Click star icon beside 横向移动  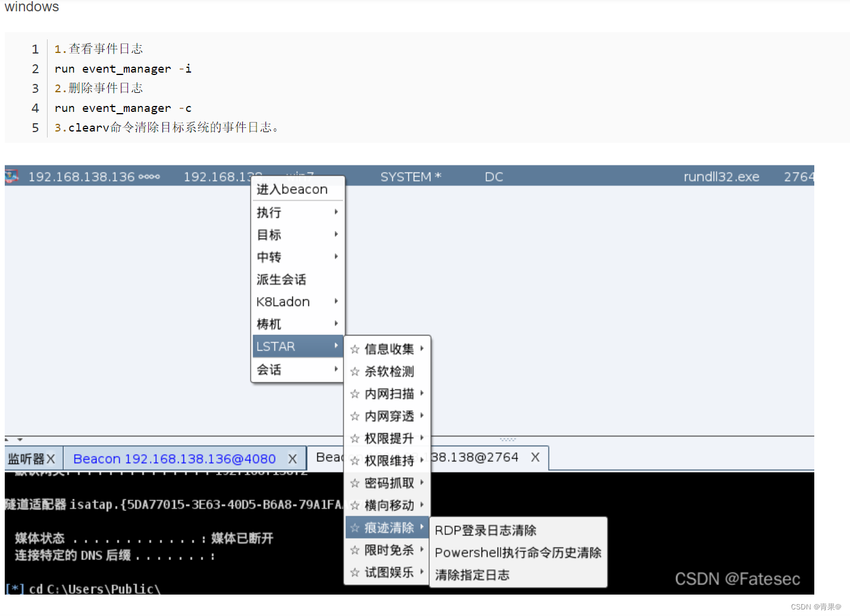coord(355,505)
